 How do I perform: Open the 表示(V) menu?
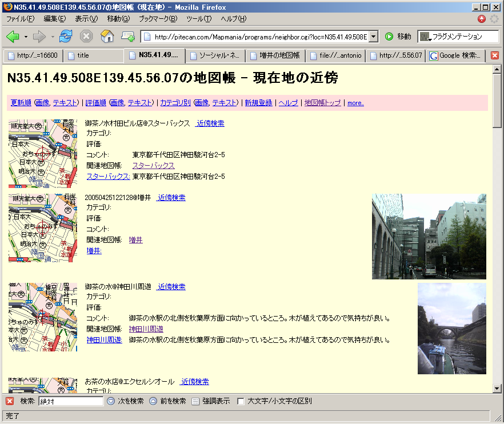coord(86,19)
